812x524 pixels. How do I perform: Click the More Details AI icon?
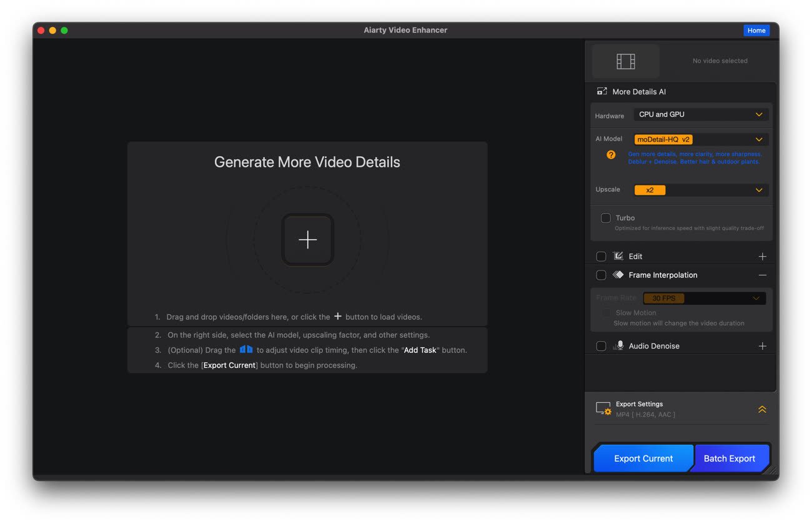(x=602, y=91)
